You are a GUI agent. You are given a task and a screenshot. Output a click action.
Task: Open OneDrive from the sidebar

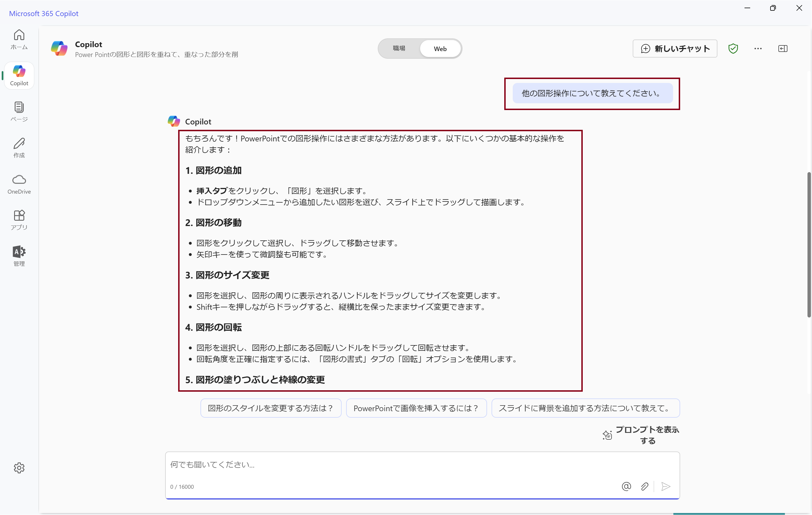(19, 184)
